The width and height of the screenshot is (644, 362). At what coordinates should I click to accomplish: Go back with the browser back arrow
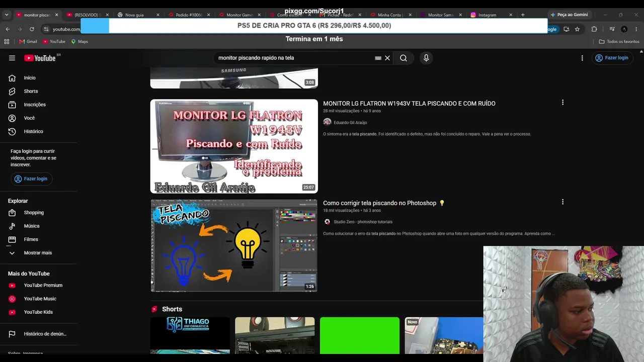coord(8,29)
